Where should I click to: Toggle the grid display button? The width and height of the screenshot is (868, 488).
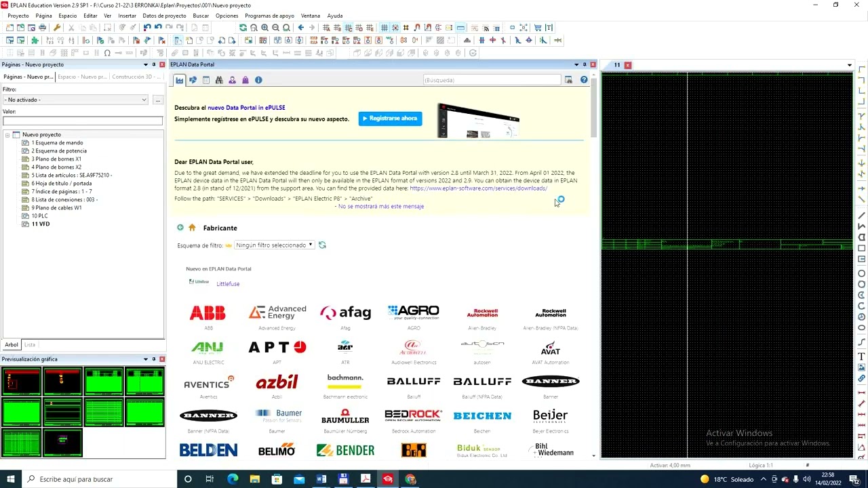384,28
